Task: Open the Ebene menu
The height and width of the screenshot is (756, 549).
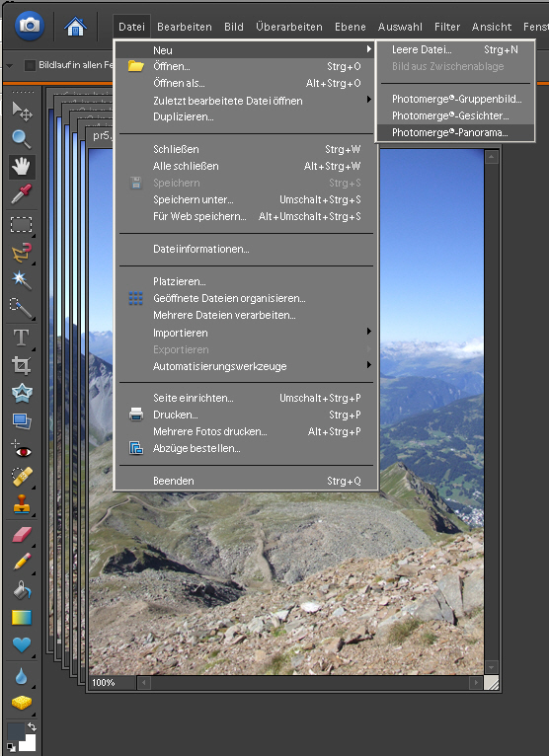Action: (x=351, y=27)
